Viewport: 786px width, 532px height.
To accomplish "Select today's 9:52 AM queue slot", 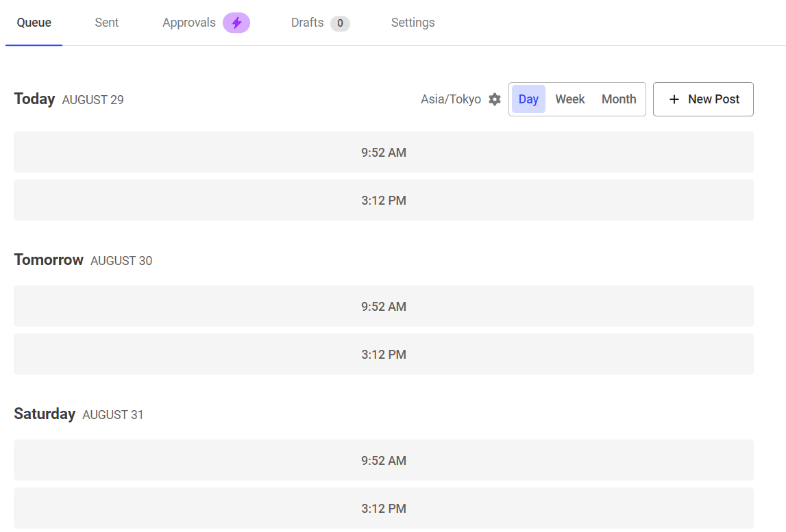I will [384, 152].
